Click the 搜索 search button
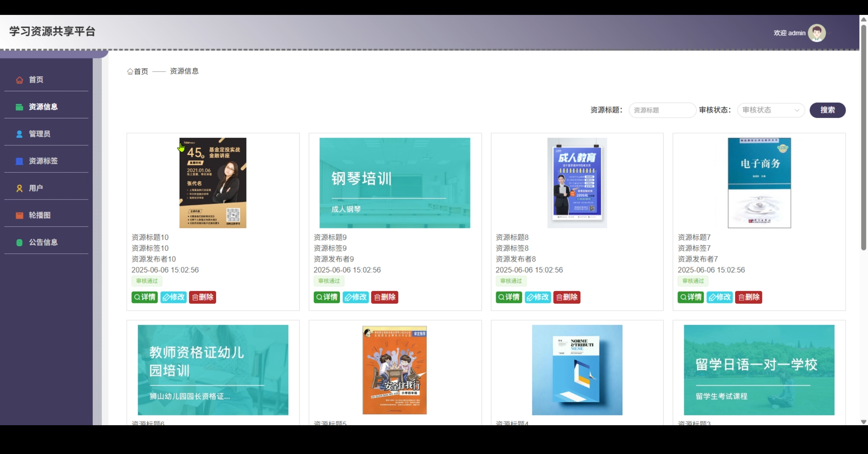Image resolution: width=868 pixels, height=454 pixels. point(827,110)
